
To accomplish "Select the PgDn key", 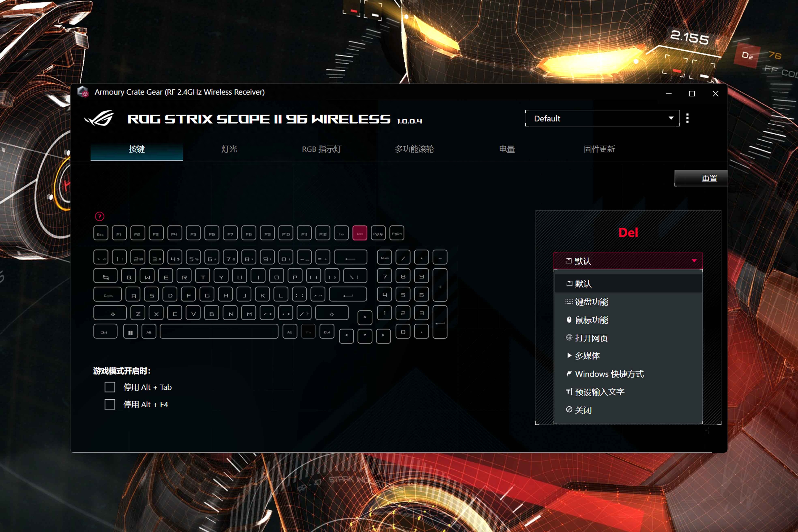I will [x=397, y=233].
